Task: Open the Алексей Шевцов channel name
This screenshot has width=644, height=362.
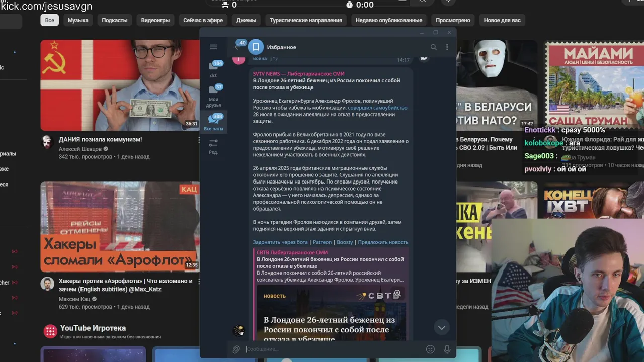Action: (x=80, y=149)
